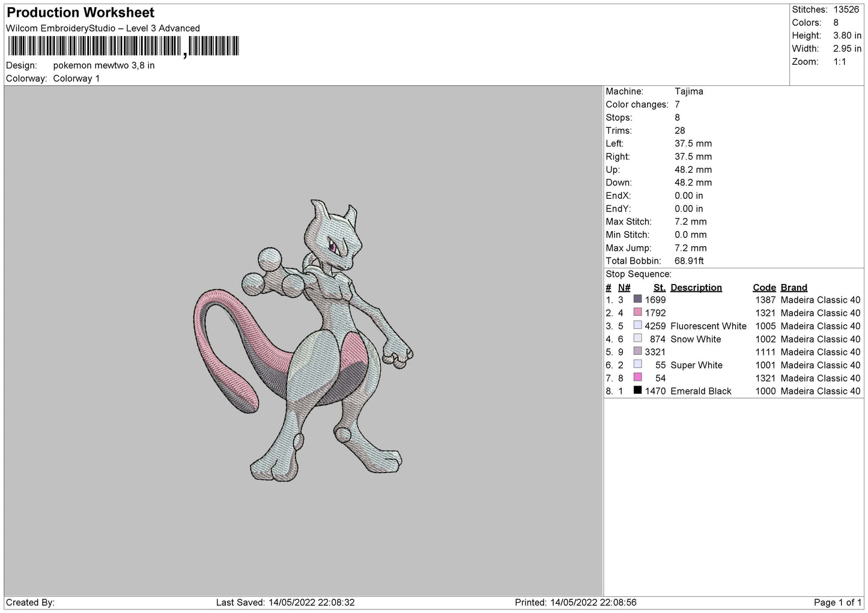Click the magenta swatch for thread 54

click(x=638, y=377)
